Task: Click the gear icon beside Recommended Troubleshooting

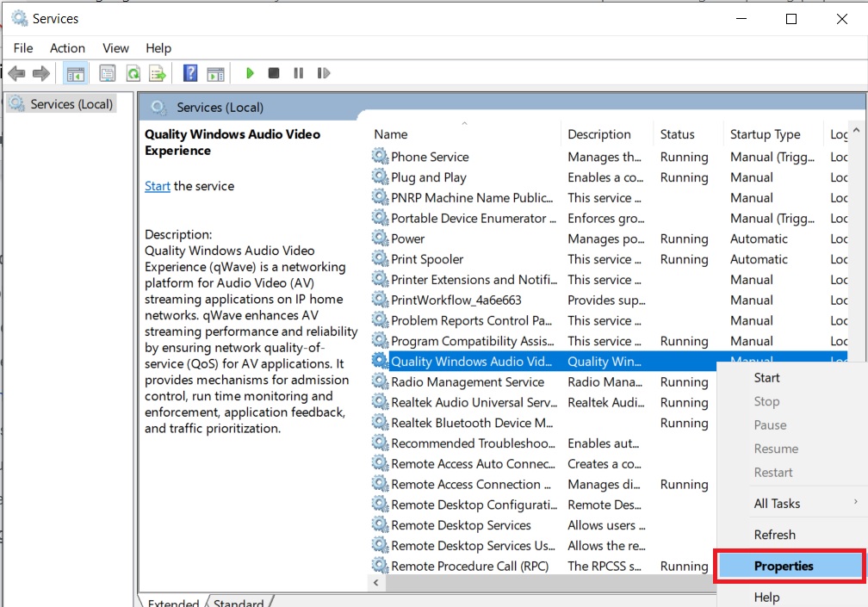Action: tap(380, 443)
